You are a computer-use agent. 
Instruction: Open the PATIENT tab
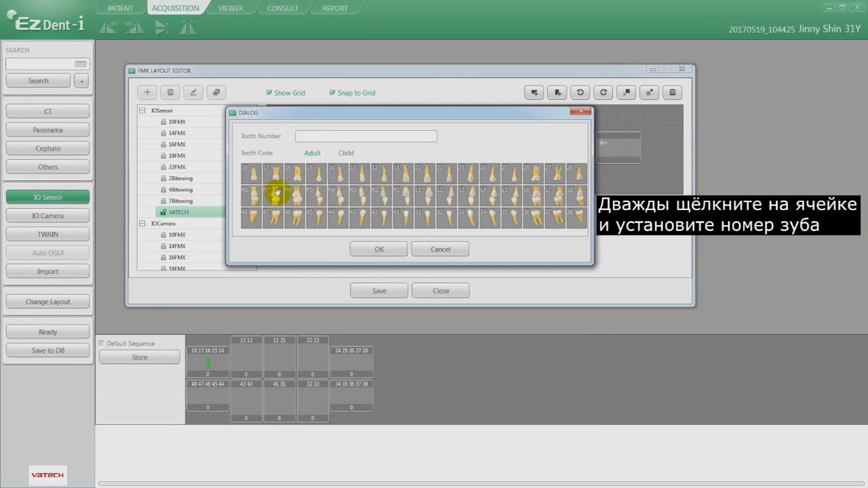pyautogui.click(x=120, y=8)
